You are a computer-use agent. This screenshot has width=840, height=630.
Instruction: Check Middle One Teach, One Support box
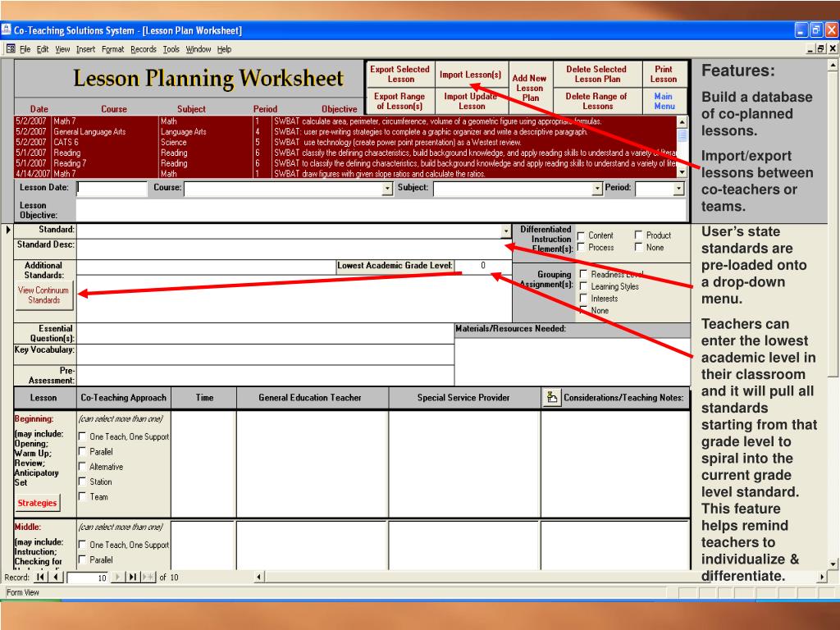pos(83,545)
